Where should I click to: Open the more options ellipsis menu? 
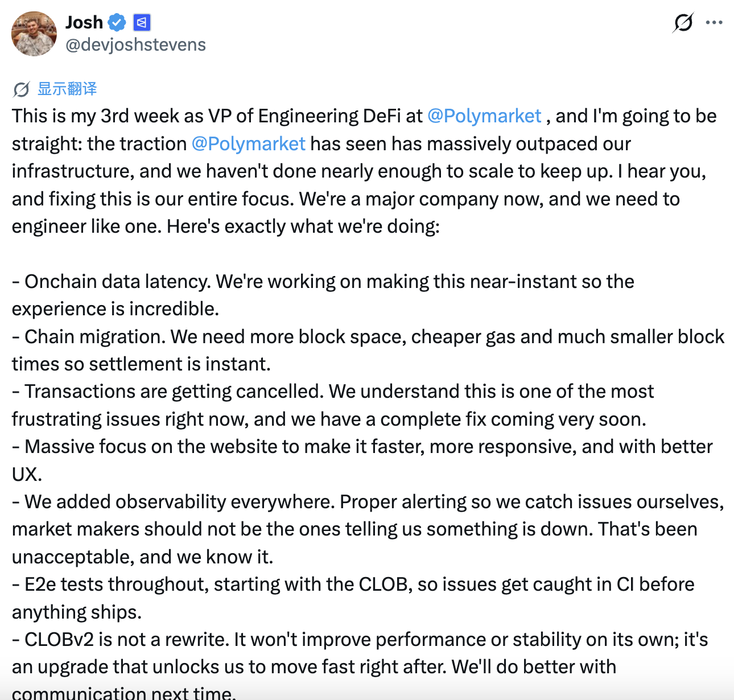tap(714, 23)
